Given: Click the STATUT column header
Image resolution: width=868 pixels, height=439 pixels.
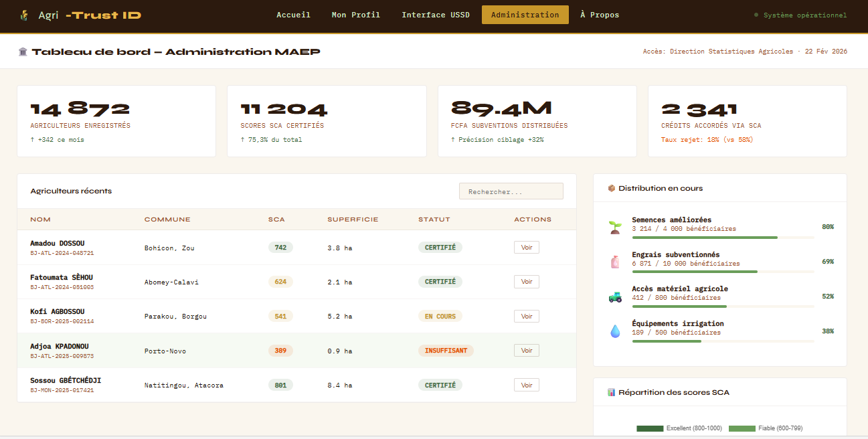Looking at the screenshot, I should (434, 219).
